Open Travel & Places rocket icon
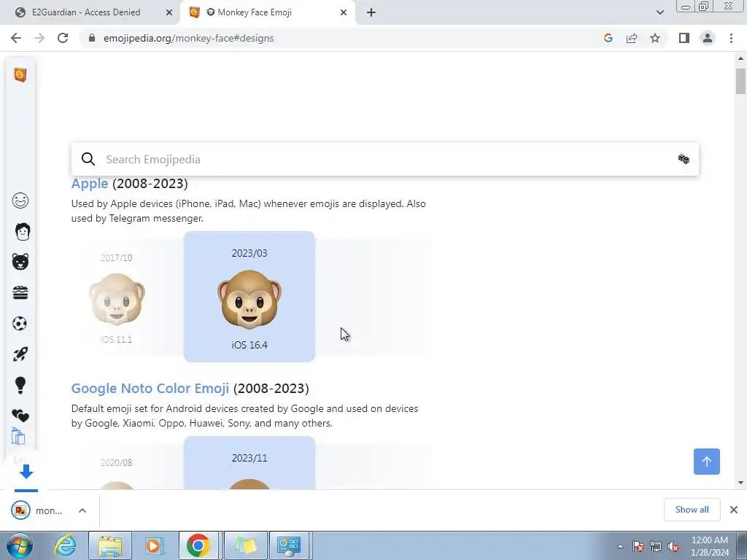Screen dimensions: 747x560 (x=20, y=354)
